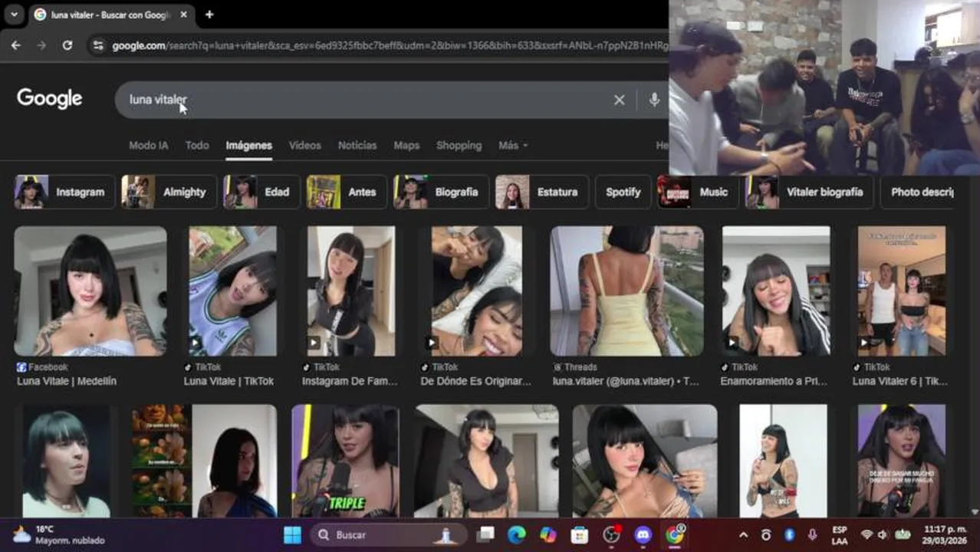Viewport: 980px width, 552px height.
Task: Go back with the browser back arrow
Action: click(x=16, y=46)
